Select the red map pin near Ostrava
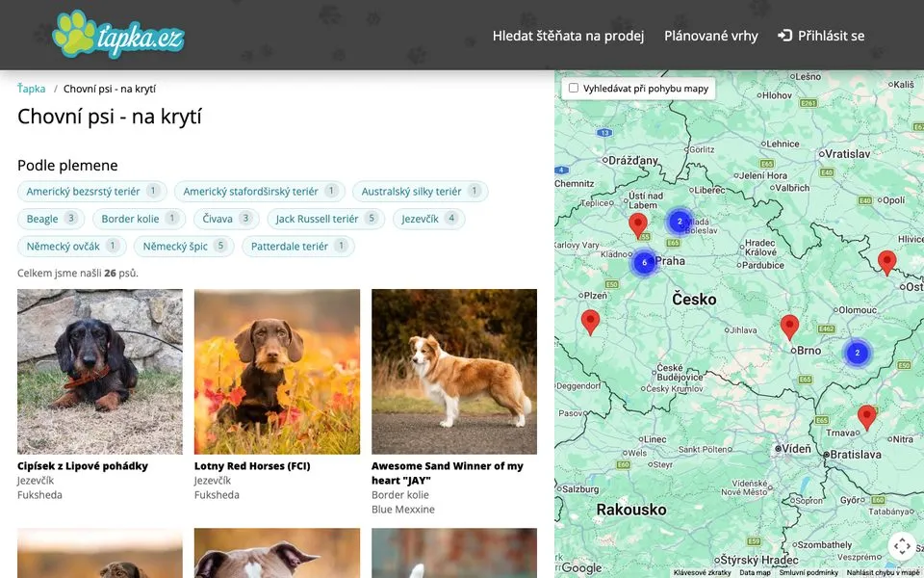Viewport: 924px width, 578px height. 886,263
